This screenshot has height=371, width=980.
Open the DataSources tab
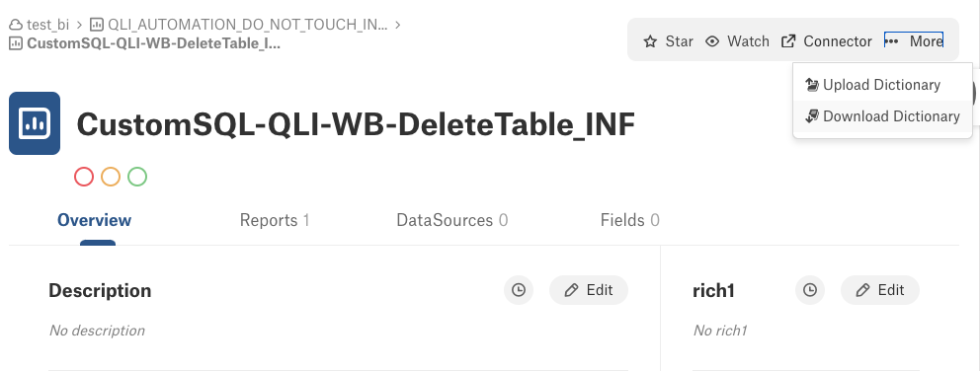point(451,220)
